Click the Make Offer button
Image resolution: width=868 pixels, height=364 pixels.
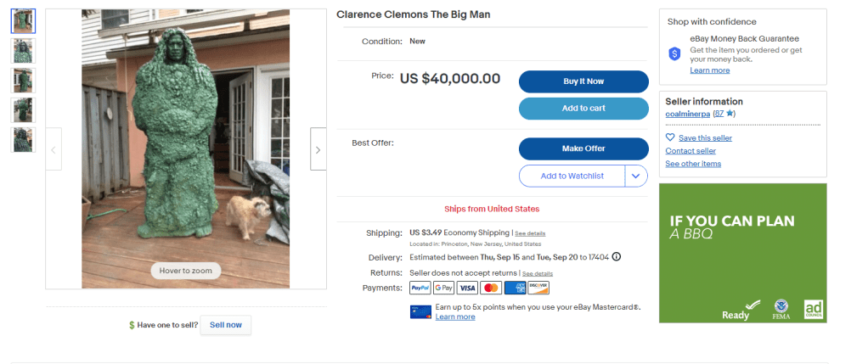click(x=583, y=148)
